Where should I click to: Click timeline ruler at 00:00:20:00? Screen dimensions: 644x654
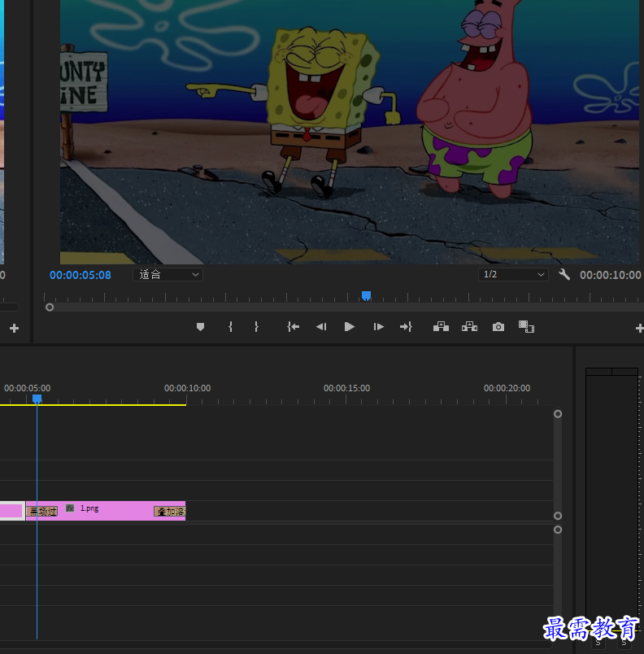point(507,388)
